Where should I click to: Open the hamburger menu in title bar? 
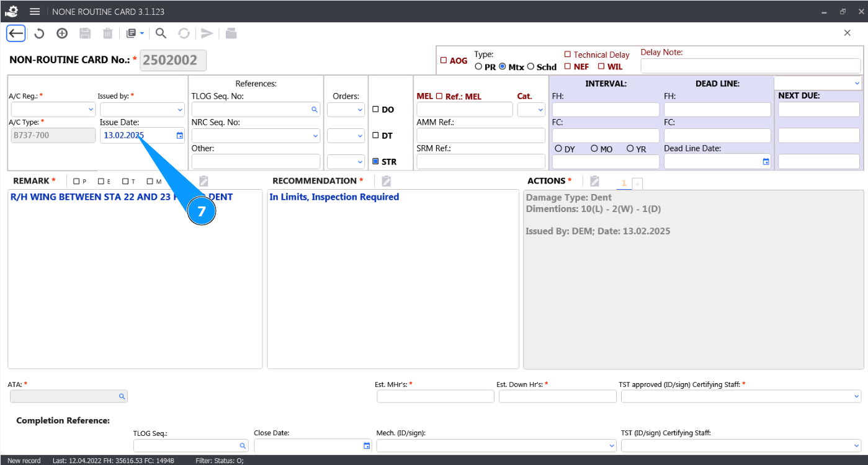pos(35,12)
